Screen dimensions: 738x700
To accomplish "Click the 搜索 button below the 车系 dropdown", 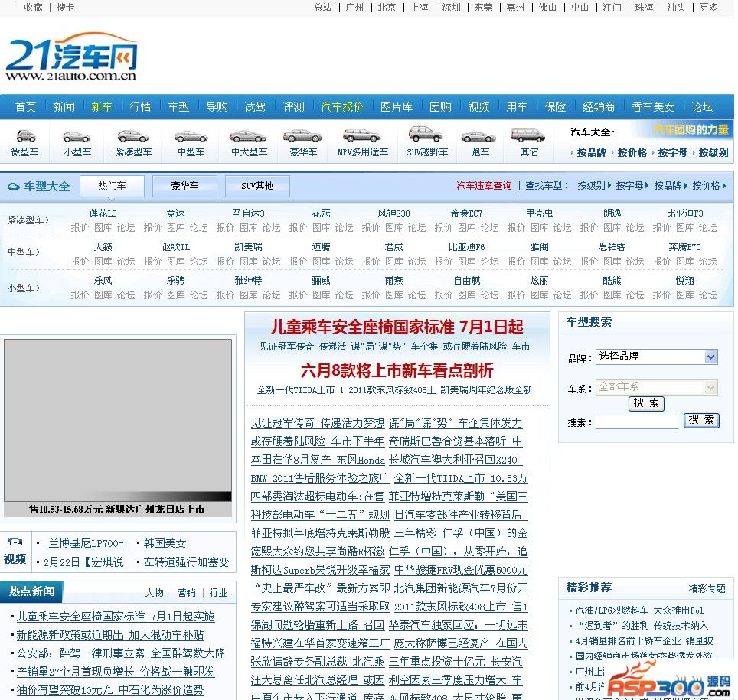I will [x=646, y=404].
